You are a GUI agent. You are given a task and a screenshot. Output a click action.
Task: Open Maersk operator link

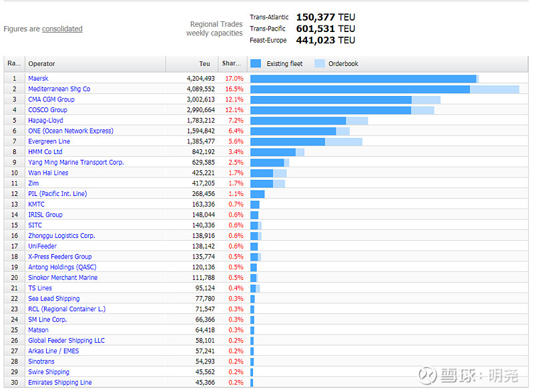click(38, 78)
